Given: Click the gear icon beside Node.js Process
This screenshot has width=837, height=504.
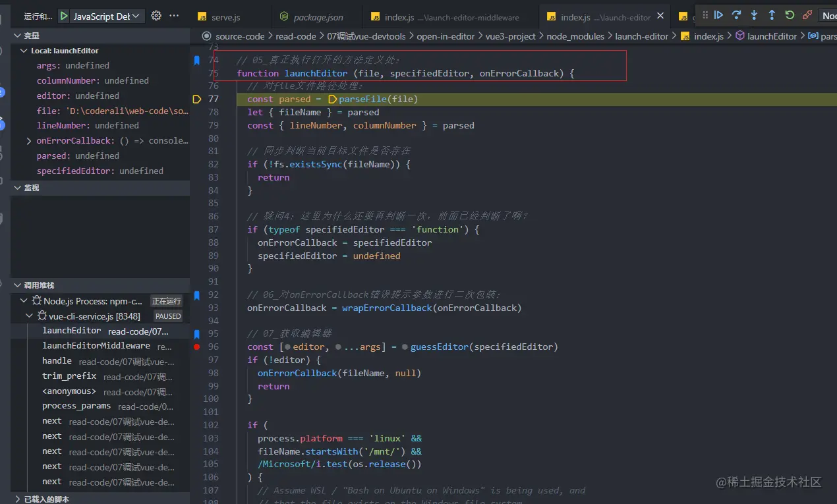Looking at the screenshot, I should [x=37, y=301].
